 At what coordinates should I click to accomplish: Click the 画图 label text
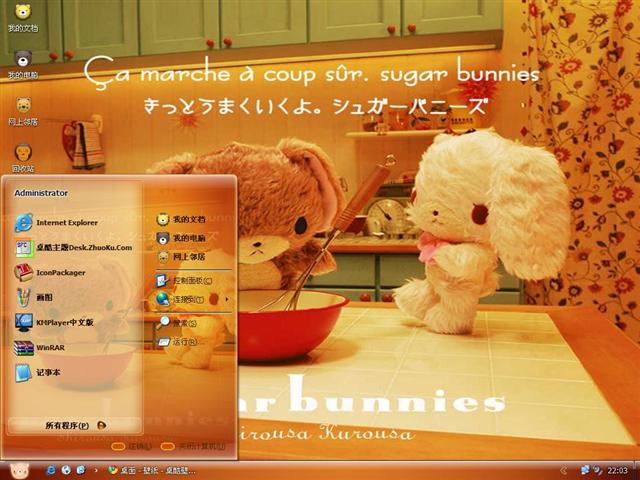point(44,298)
